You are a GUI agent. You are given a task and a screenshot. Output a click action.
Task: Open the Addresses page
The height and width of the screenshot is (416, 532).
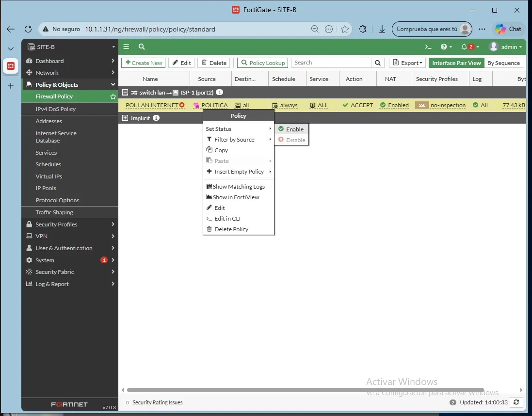tap(70, 121)
